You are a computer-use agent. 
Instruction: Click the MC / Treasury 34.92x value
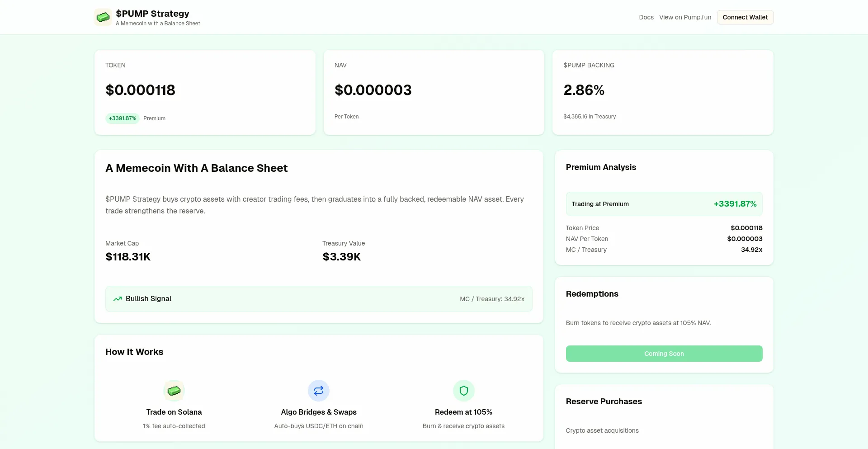pos(751,250)
